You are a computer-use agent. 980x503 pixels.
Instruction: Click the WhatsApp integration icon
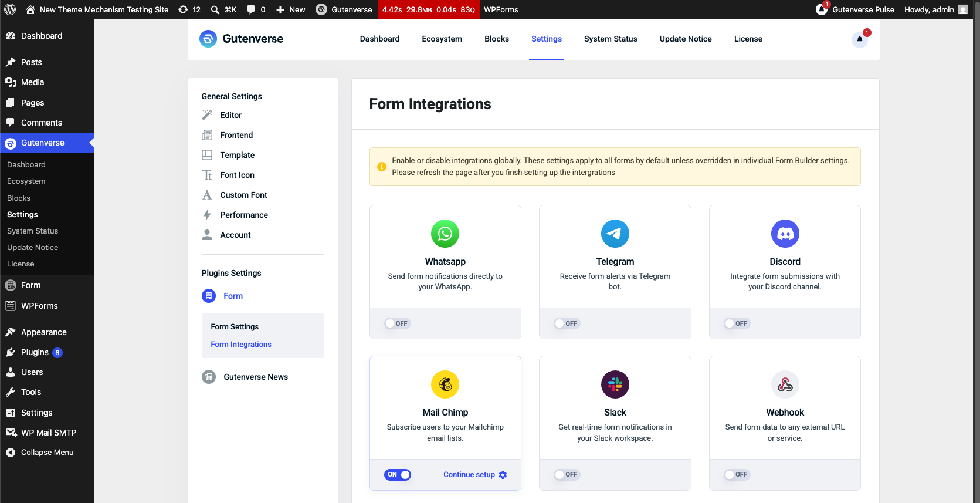point(445,234)
